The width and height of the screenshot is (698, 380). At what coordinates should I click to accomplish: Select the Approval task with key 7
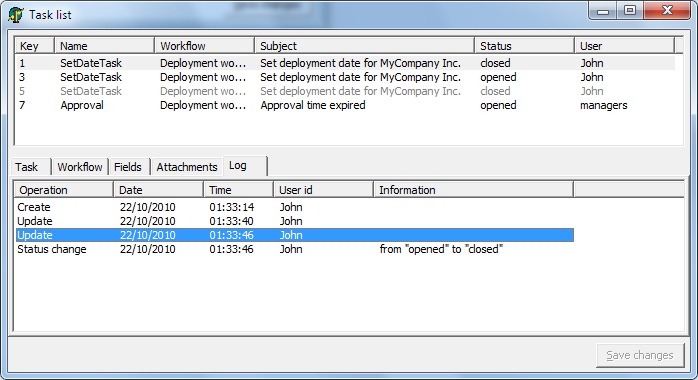[x=345, y=105]
